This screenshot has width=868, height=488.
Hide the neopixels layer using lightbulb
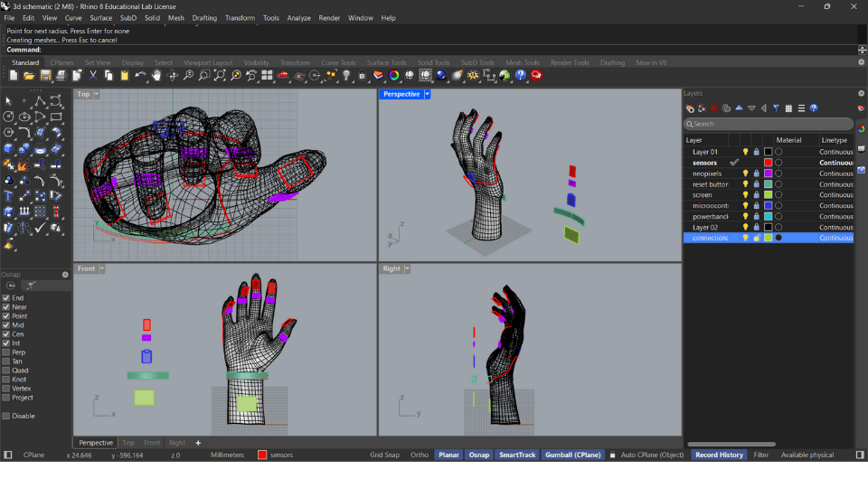coord(746,174)
